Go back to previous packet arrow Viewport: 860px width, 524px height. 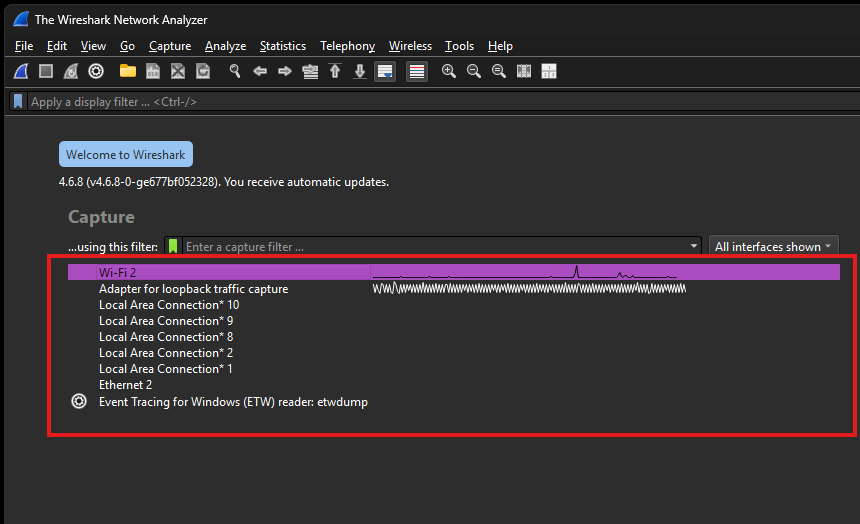[x=260, y=71]
